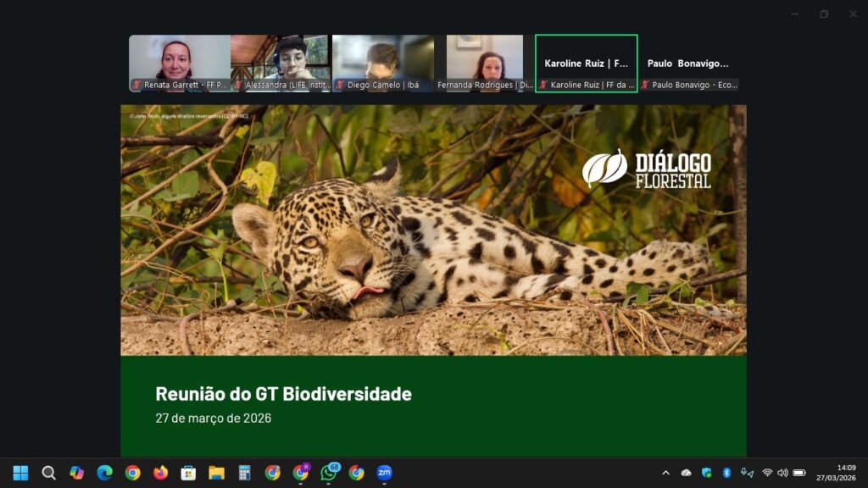868x488 pixels.
Task: Open Microsoft Edge browser icon
Action: coord(104,473)
